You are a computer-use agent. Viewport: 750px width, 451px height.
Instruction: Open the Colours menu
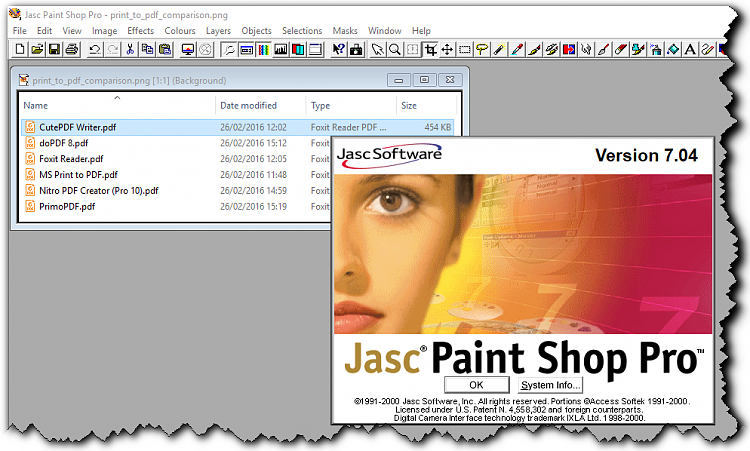[180, 31]
